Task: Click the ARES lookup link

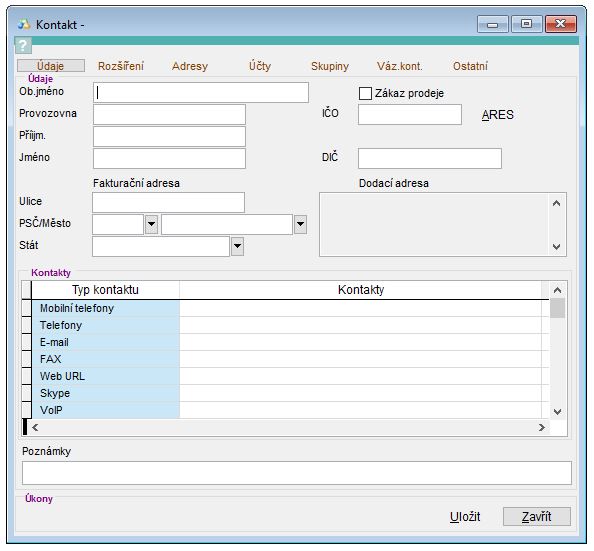Action: click(497, 114)
